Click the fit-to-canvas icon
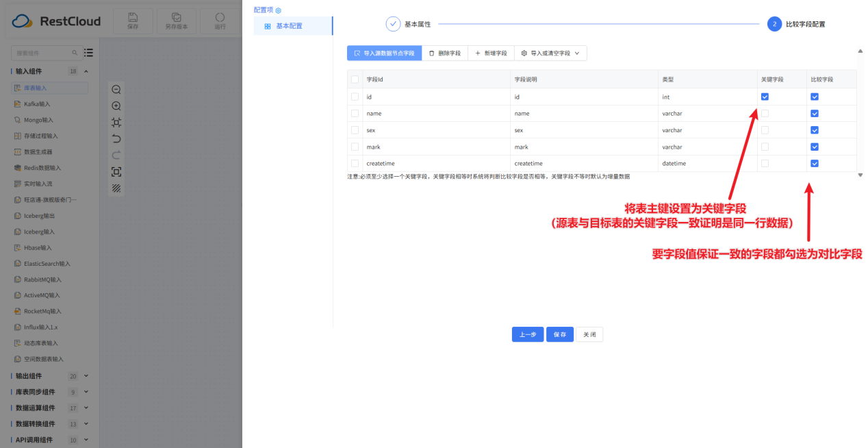 click(116, 123)
